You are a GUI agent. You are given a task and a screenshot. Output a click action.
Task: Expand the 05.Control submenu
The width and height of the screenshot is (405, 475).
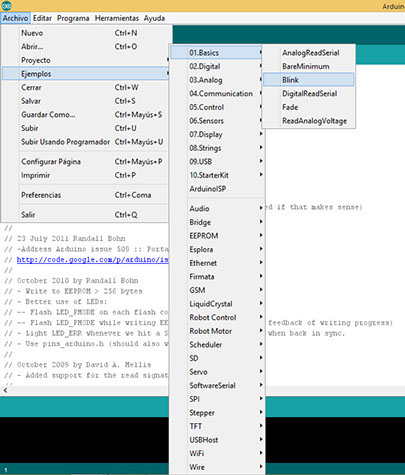(x=217, y=107)
